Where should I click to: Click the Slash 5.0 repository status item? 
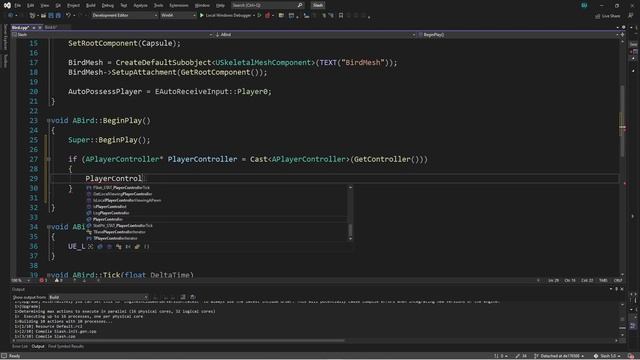coord(607,356)
